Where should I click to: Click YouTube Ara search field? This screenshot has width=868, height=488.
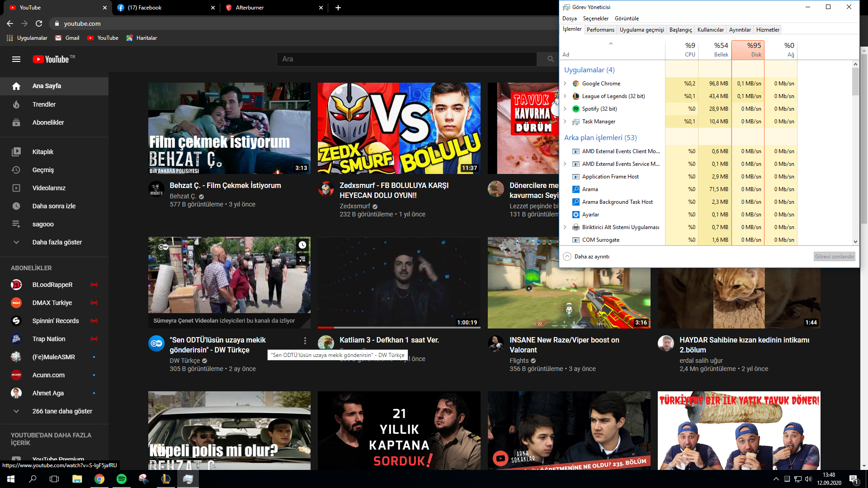click(x=406, y=59)
